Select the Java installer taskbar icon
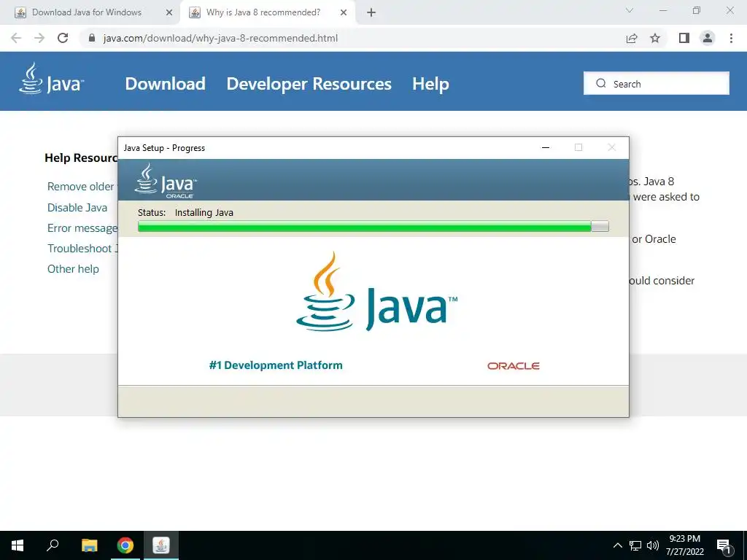747x560 pixels. tap(161, 545)
